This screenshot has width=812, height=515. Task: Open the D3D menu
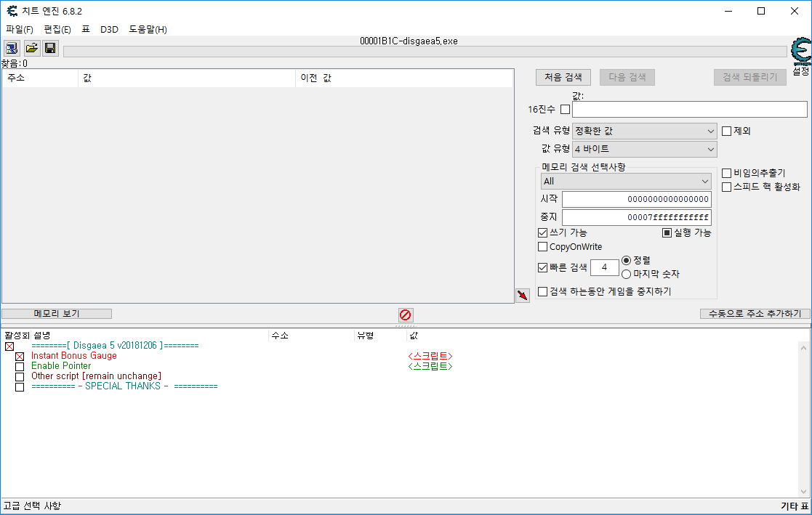pos(109,30)
